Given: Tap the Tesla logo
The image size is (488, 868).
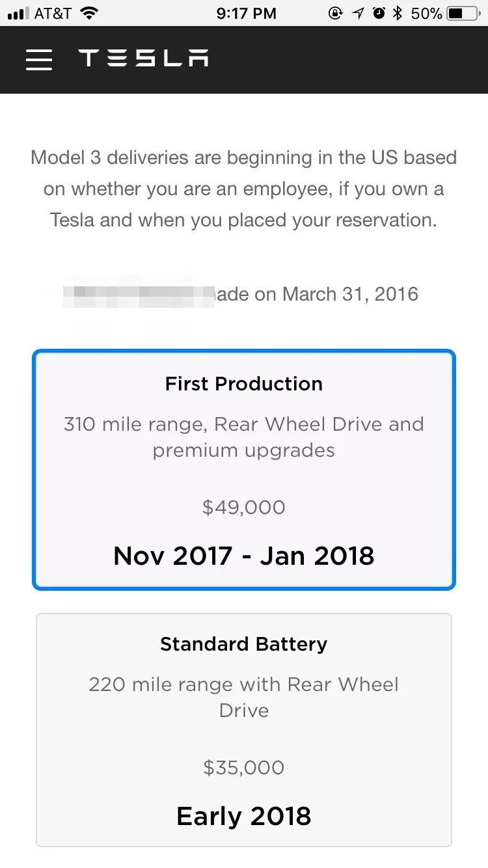Looking at the screenshot, I should pyautogui.click(x=143, y=58).
